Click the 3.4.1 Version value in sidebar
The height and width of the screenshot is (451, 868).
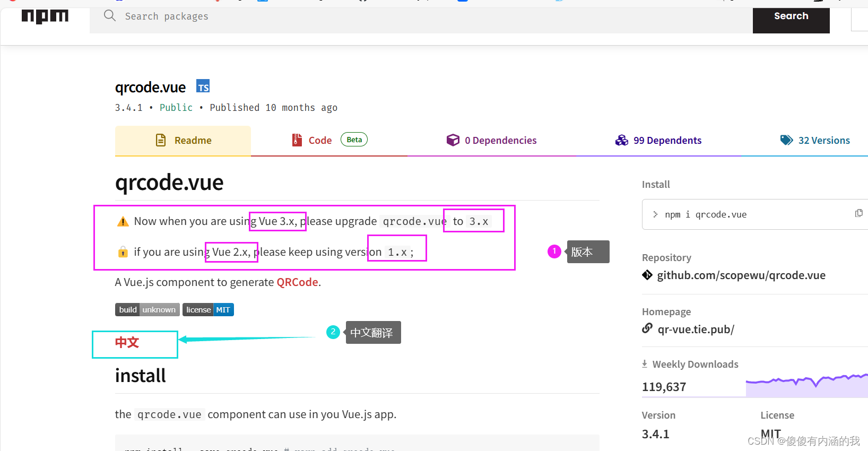pyautogui.click(x=656, y=434)
